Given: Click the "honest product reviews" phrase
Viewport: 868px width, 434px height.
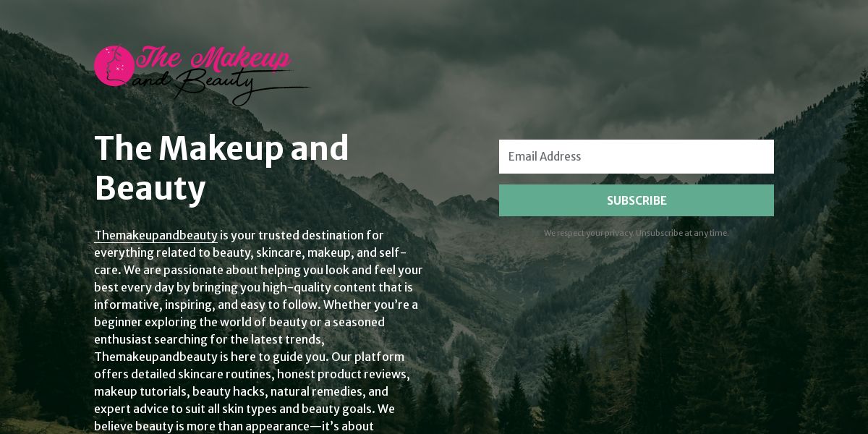Looking at the screenshot, I should 341,374.
